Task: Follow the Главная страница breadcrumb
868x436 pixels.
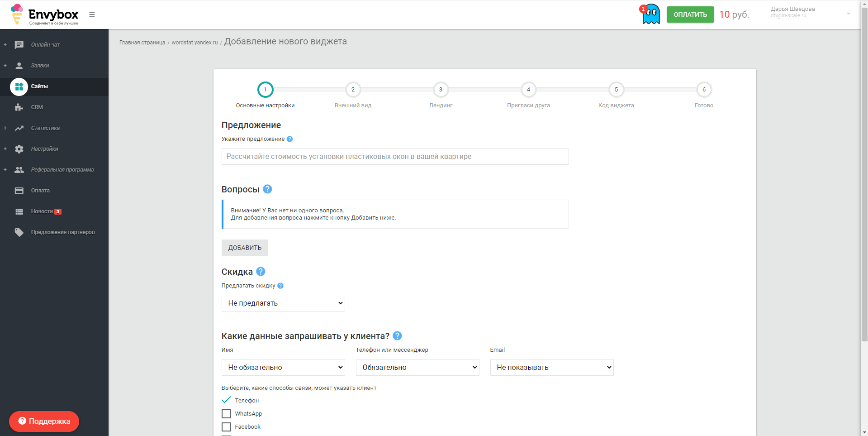Action: point(142,43)
